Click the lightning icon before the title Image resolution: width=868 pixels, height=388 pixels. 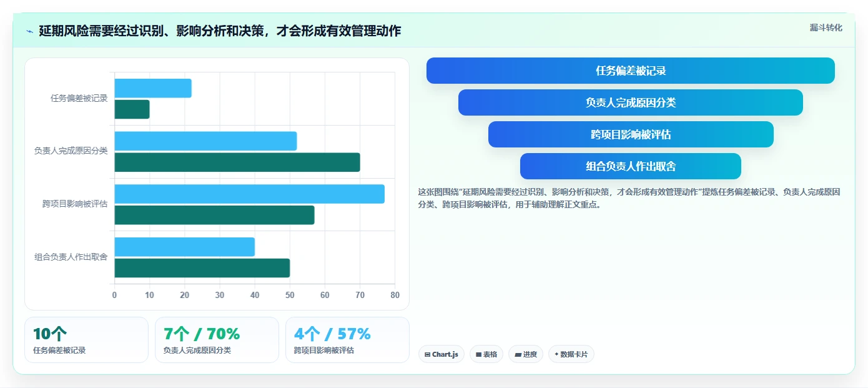(29, 31)
